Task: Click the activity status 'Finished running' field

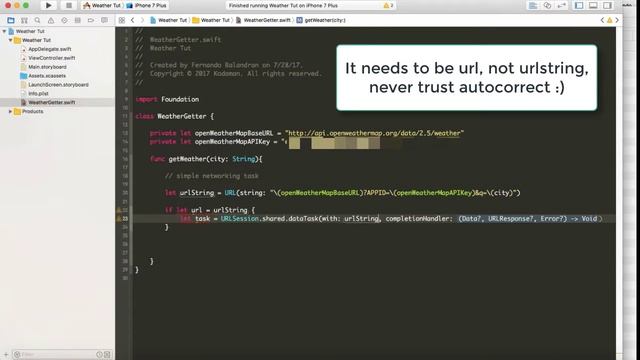Action: click(x=310, y=5)
